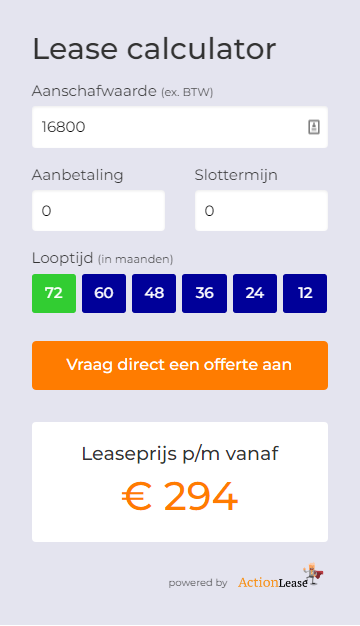Choose the 36 months duration button

coord(204,293)
